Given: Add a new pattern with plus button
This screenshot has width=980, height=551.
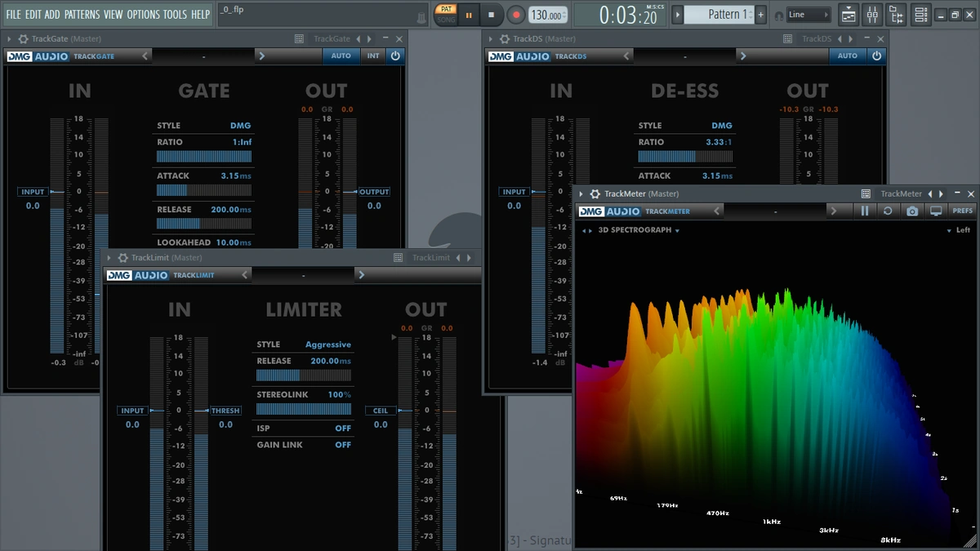Looking at the screenshot, I should tap(760, 15).
